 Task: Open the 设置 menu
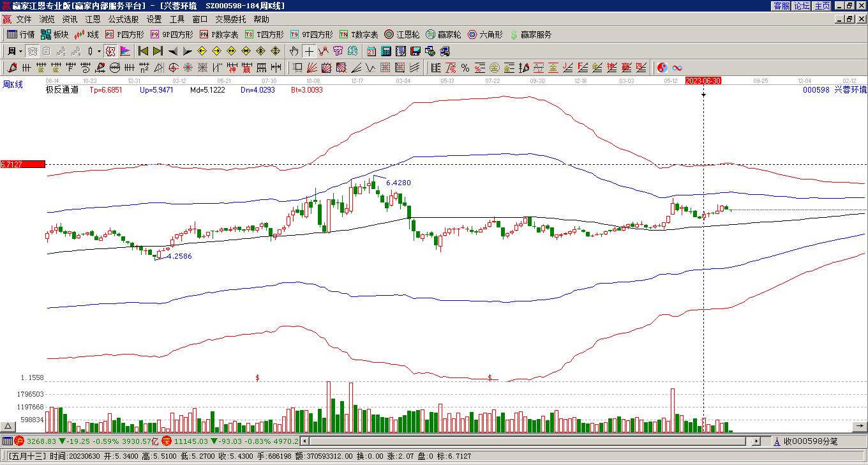pos(154,20)
